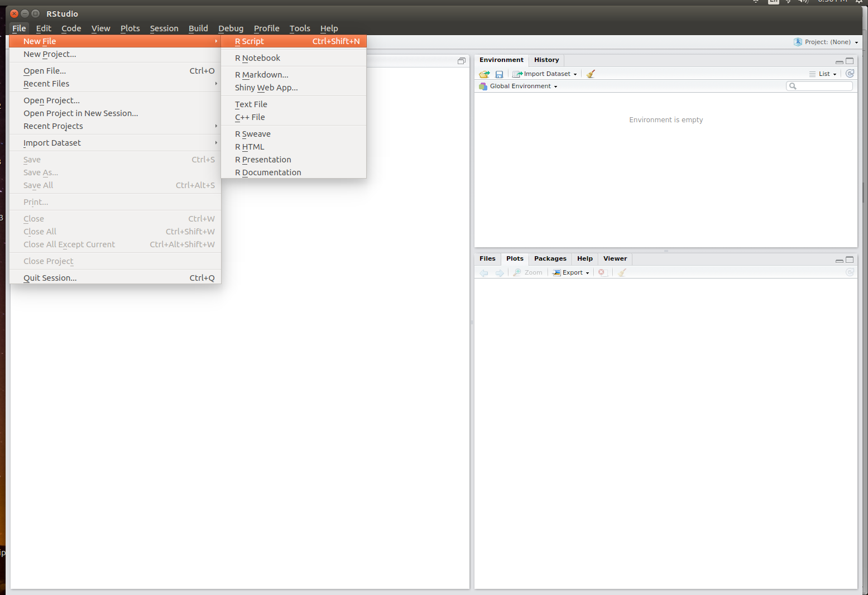Image resolution: width=868 pixels, height=595 pixels.
Task: Click the File menu title
Action: click(19, 28)
